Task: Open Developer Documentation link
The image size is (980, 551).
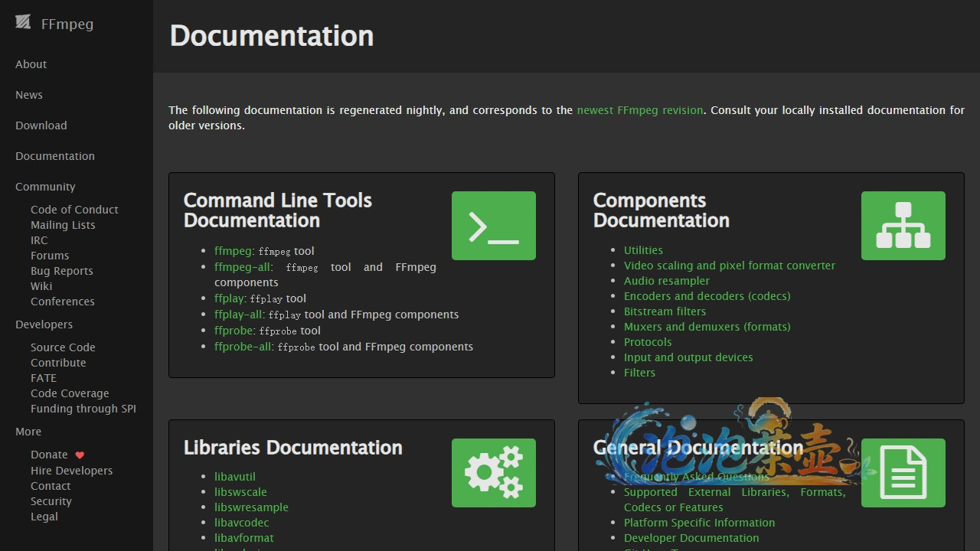Action: [691, 538]
